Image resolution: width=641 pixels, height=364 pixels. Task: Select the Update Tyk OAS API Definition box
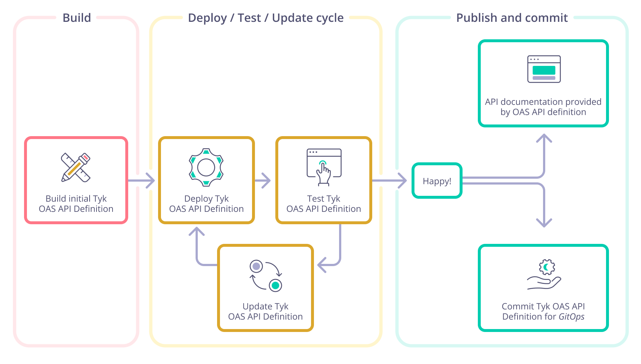tap(266, 288)
